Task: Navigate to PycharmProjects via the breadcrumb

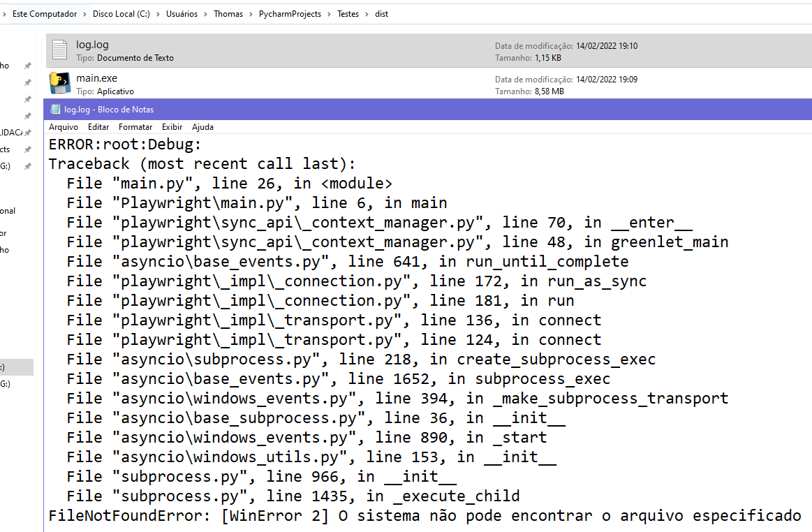Action: pyautogui.click(x=290, y=13)
